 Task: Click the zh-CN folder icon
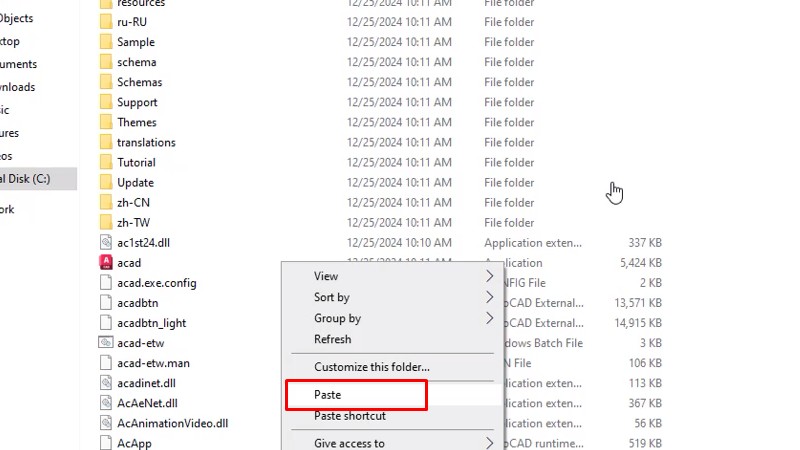(106, 203)
